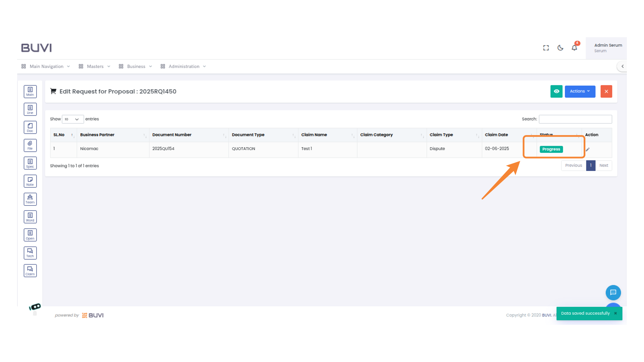Open the Actions dropdown
The height and width of the screenshot is (362, 644).
[580, 91]
